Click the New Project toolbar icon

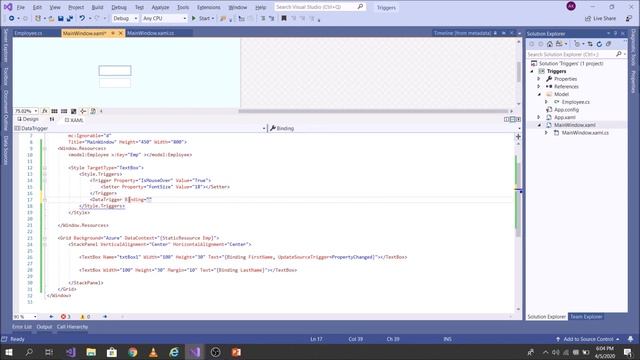coord(38,18)
